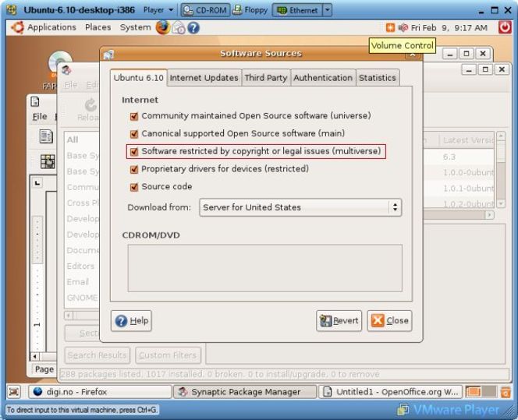Switch to digi.no Firefox in taskbar
The image size is (518, 420).
pos(100,392)
